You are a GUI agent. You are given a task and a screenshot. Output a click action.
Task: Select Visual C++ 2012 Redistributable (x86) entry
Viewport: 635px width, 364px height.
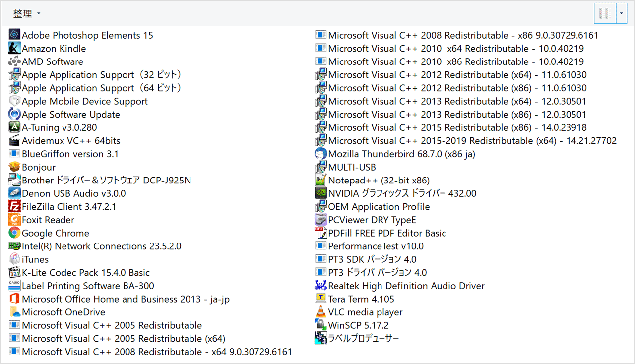click(451, 88)
